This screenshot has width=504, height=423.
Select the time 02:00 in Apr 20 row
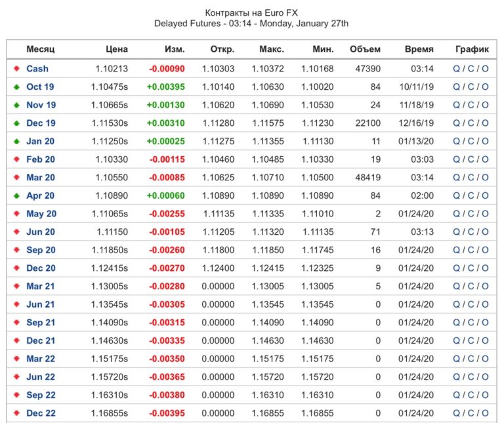[x=422, y=195]
